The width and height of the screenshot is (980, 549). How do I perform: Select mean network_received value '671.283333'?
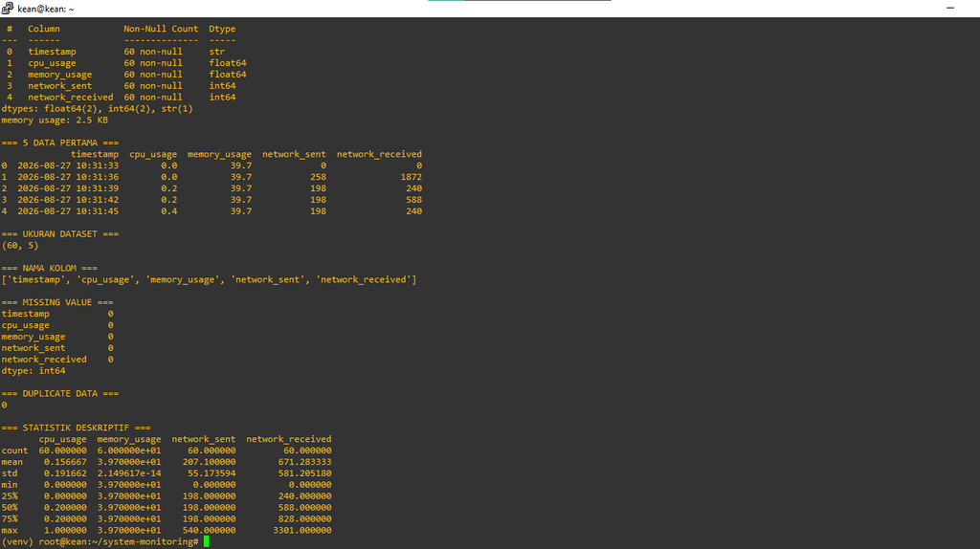click(x=305, y=462)
